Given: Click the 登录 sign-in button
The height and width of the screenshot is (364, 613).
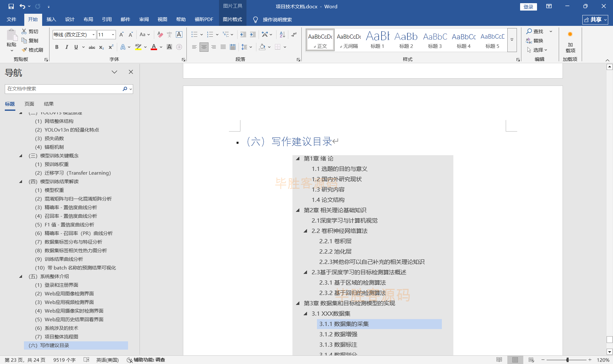Looking at the screenshot, I should tap(528, 7).
